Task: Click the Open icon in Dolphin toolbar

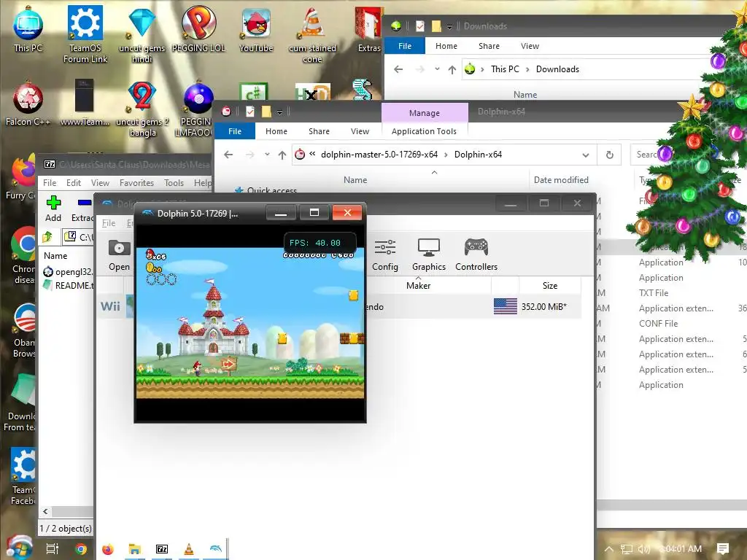Action: click(119, 254)
